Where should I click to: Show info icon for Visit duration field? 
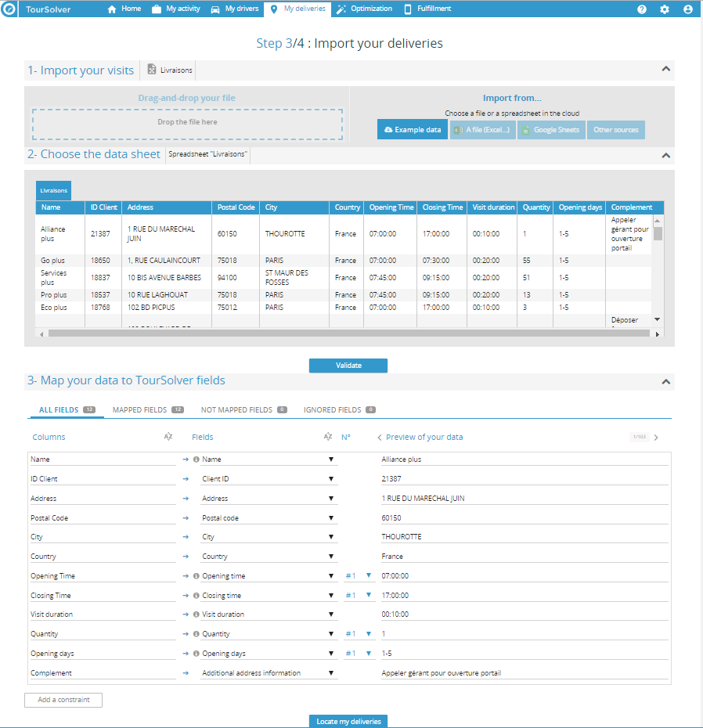point(196,614)
